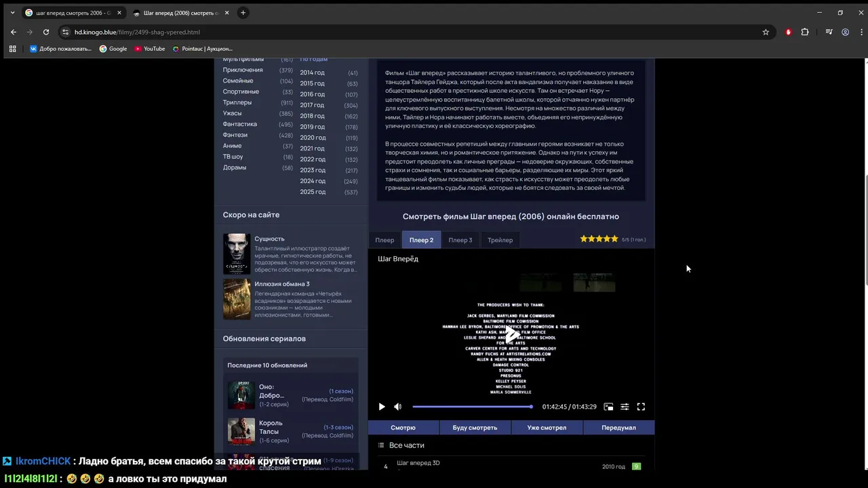Toggle picture-in-picture mode in the player
The height and width of the screenshot is (488, 868).
point(608,407)
